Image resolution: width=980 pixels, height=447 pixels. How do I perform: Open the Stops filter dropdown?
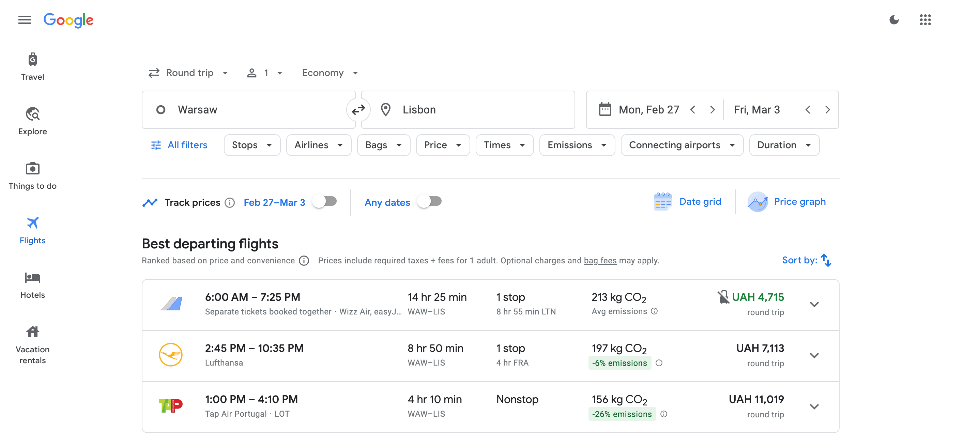pyautogui.click(x=252, y=145)
